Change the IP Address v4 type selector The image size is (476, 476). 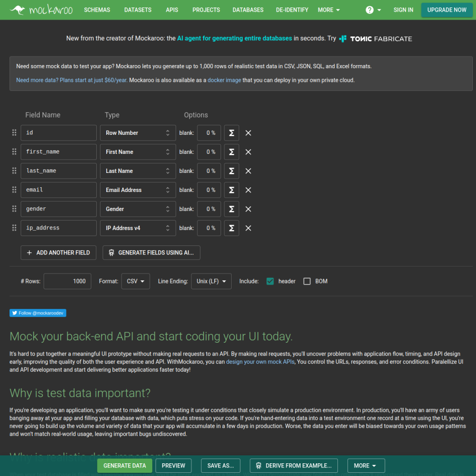[x=138, y=228]
